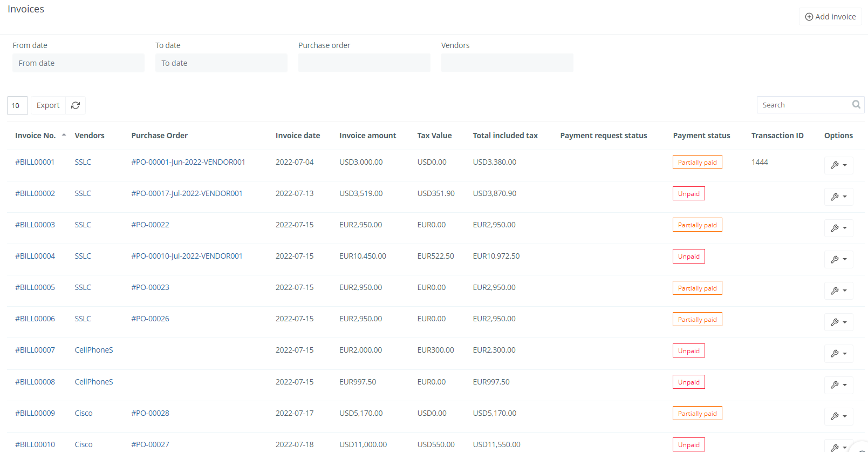Open wrench options for #BILL00001
868x452 pixels.
838,165
